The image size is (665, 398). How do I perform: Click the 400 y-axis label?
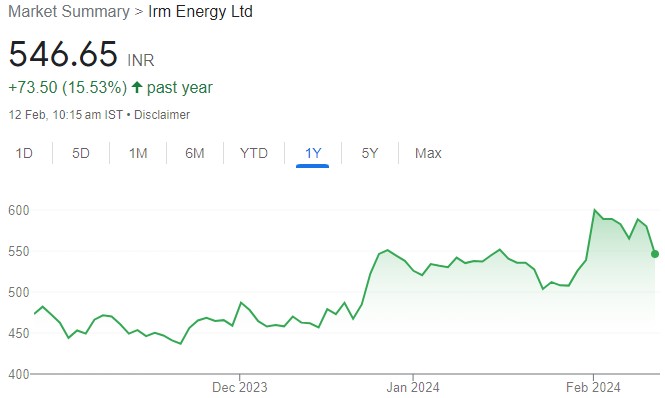(19, 374)
